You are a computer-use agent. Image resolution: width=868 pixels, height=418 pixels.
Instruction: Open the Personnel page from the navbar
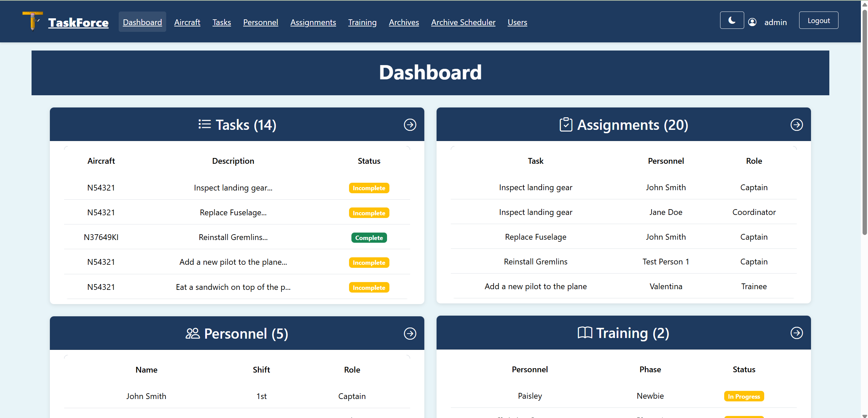pyautogui.click(x=260, y=22)
